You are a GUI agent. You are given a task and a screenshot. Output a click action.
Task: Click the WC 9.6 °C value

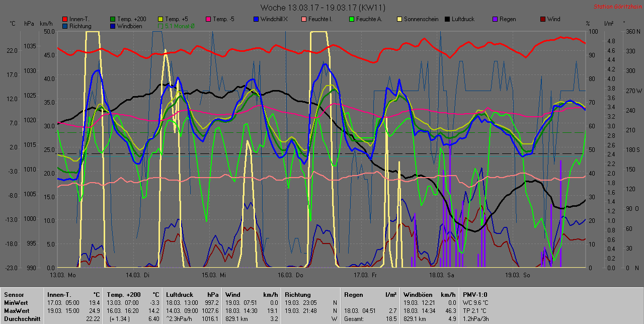(x=476, y=303)
